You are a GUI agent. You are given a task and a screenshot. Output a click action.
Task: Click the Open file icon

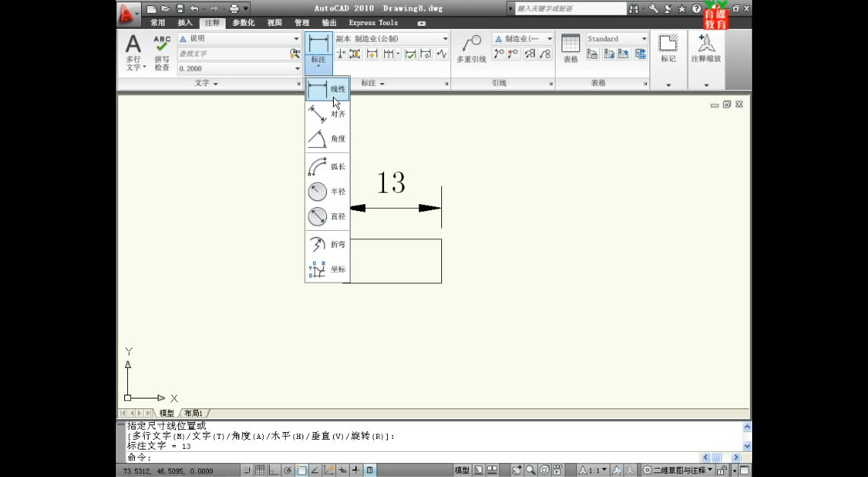click(x=165, y=9)
